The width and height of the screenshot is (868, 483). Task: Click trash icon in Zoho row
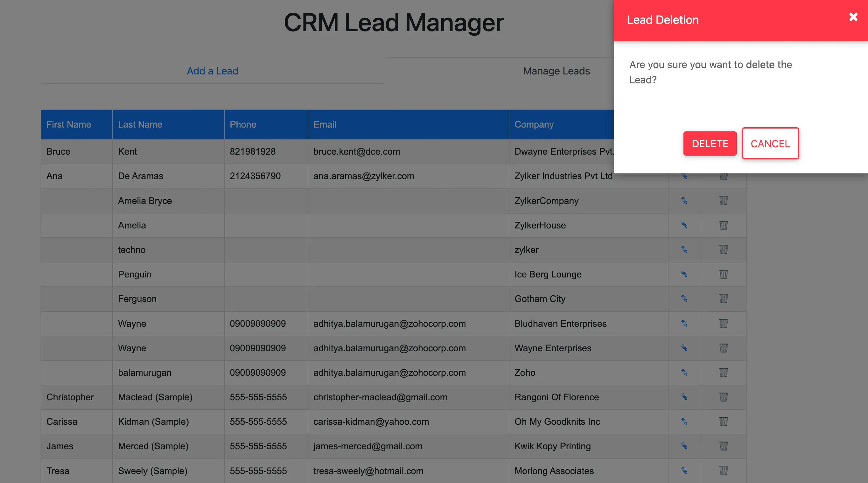point(724,373)
